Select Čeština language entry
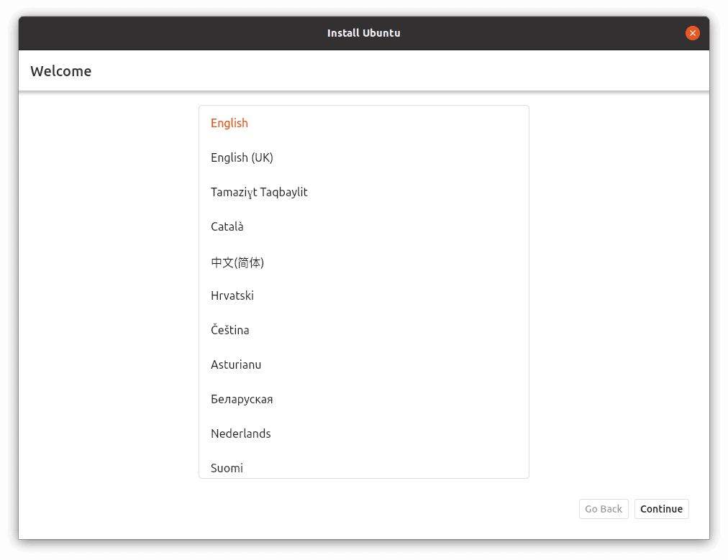 tap(230, 330)
